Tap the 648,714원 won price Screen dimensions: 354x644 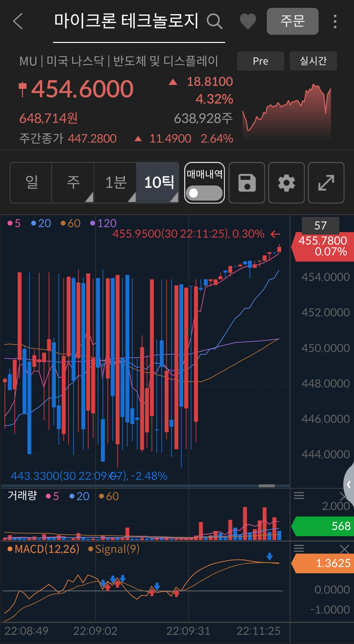(x=49, y=118)
